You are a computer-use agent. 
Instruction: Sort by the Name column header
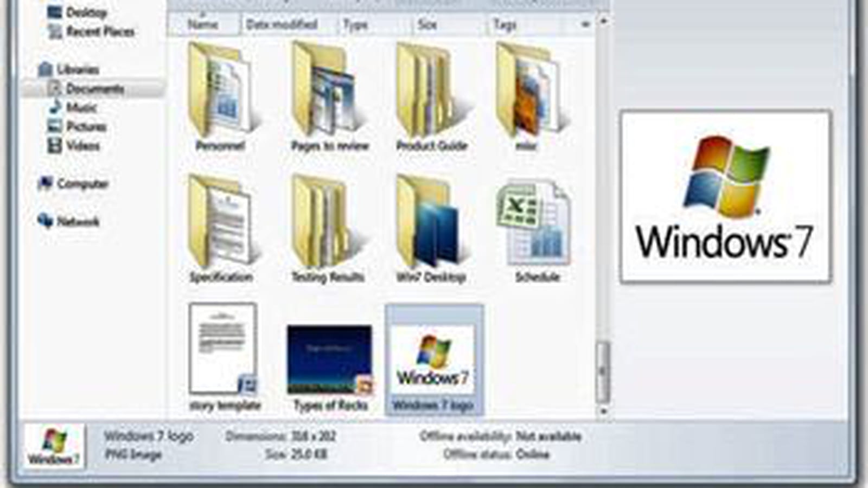click(x=203, y=24)
